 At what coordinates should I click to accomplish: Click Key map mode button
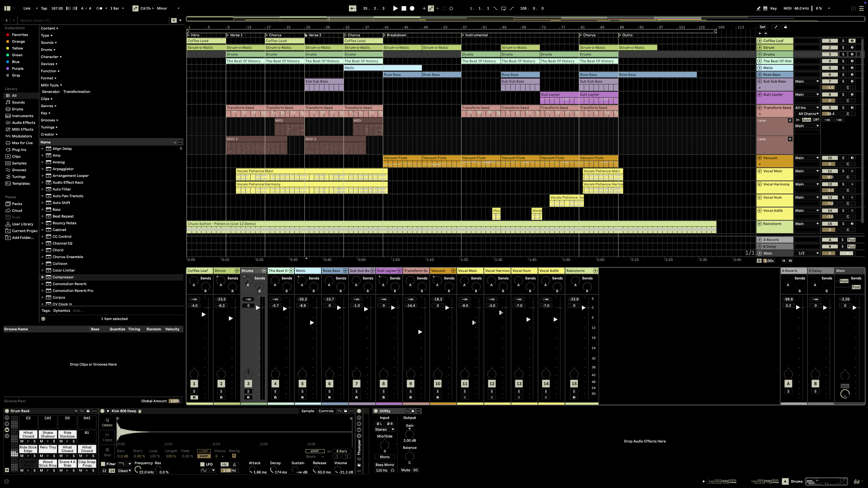coord(773,8)
